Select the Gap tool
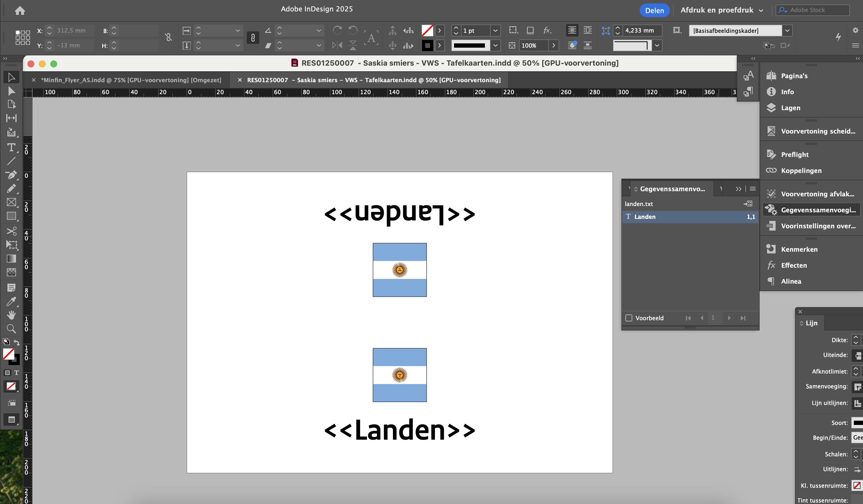The height and width of the screenshot is (504, 863). (11, 118)
